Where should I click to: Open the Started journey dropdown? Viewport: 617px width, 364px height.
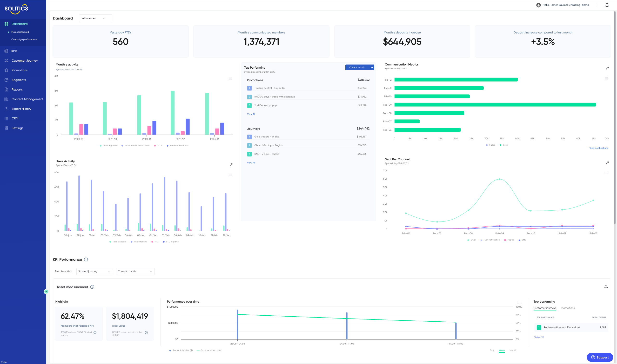(94, 271)
